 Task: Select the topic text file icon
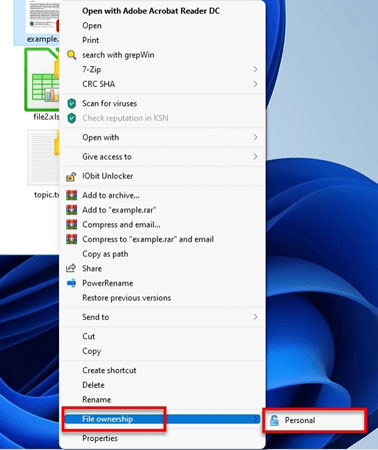(44, 158)
